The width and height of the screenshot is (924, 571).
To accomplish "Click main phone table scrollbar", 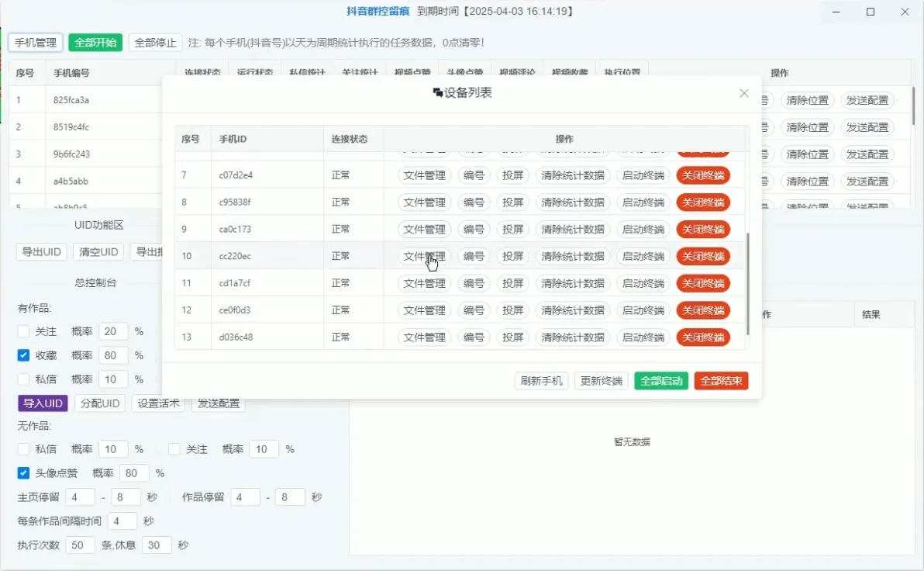I will pos(913,106).
